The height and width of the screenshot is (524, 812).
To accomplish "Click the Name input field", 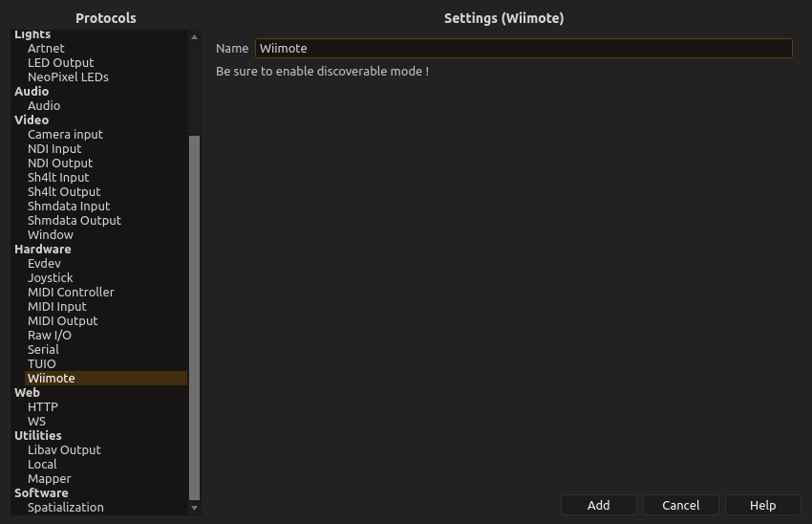I will [523, 48].
